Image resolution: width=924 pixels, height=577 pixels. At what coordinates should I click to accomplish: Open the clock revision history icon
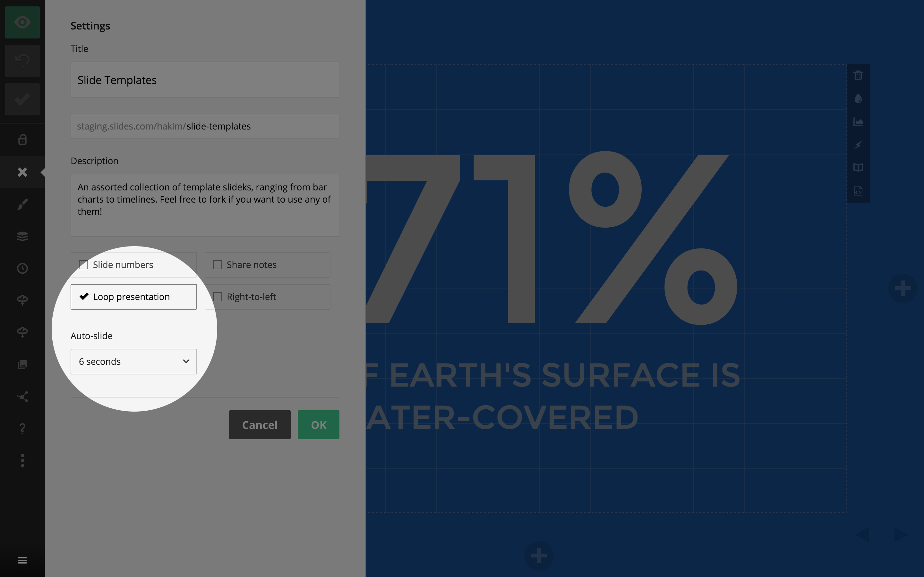(22, 268)
